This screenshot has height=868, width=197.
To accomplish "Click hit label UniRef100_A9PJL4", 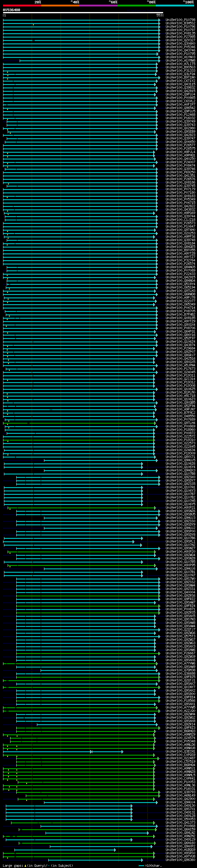I will (x=180, y=152).
